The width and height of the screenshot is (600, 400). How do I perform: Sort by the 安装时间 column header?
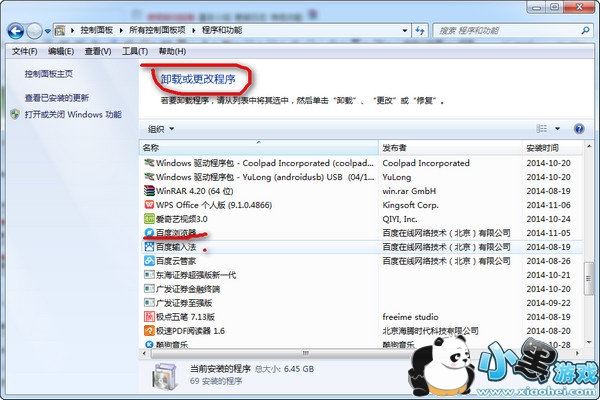(x=553, y=148)
